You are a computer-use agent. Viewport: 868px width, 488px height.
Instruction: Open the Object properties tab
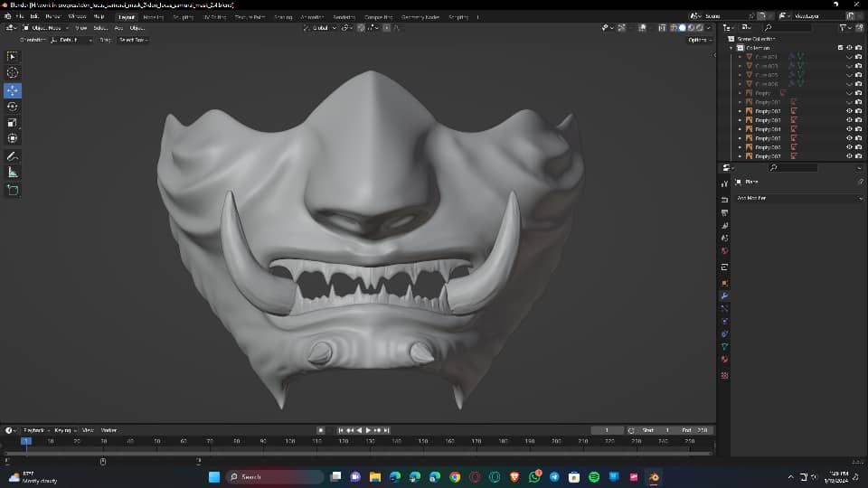coord(724,283)
